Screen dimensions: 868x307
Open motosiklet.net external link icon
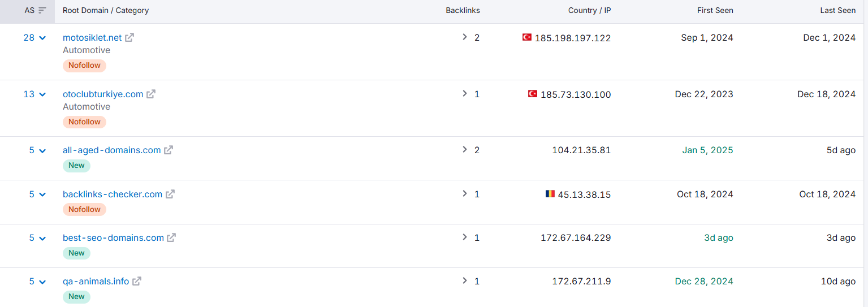point(129,37)
